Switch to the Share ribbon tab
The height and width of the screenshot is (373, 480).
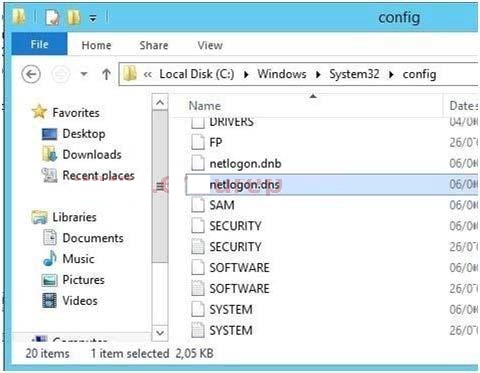[154, 45]
